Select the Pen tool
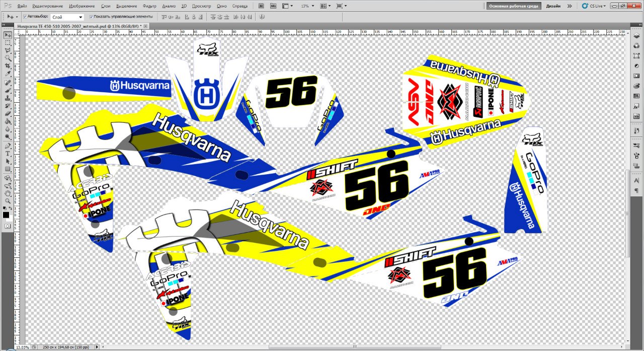 (8, 146)
